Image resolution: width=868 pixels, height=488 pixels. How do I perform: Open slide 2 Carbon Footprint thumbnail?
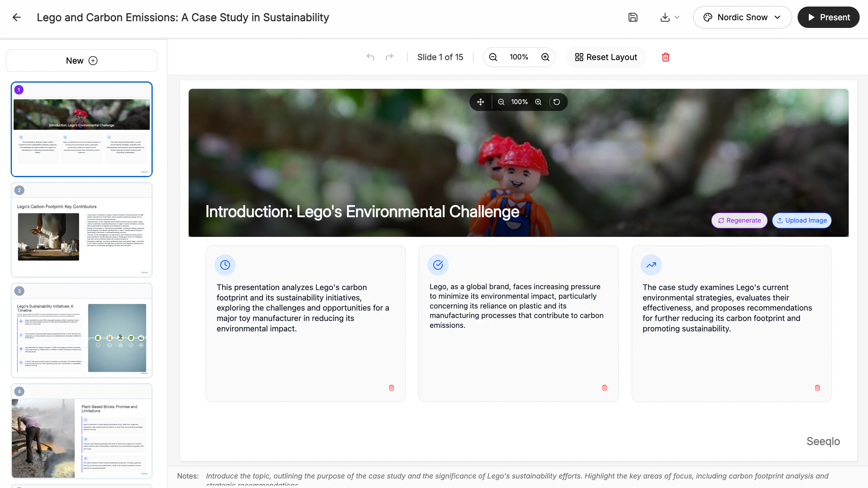[82, 230]
